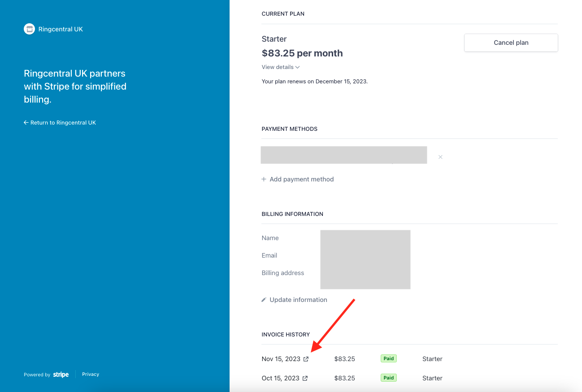Image resolution: width=582 pixels, height=392 pixels.
Task: Click $83.25 amount in Nov 15 row
Action: click(x=345, y=359)
